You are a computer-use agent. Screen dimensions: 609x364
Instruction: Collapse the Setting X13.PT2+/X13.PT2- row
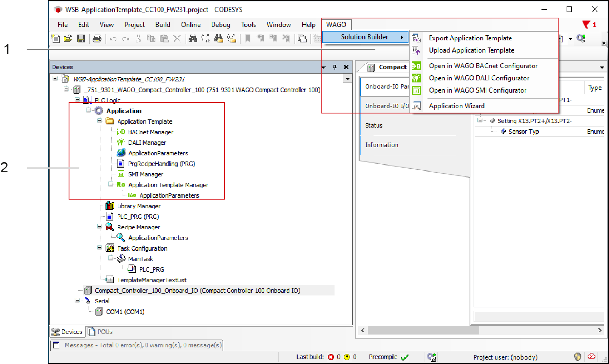480,120
